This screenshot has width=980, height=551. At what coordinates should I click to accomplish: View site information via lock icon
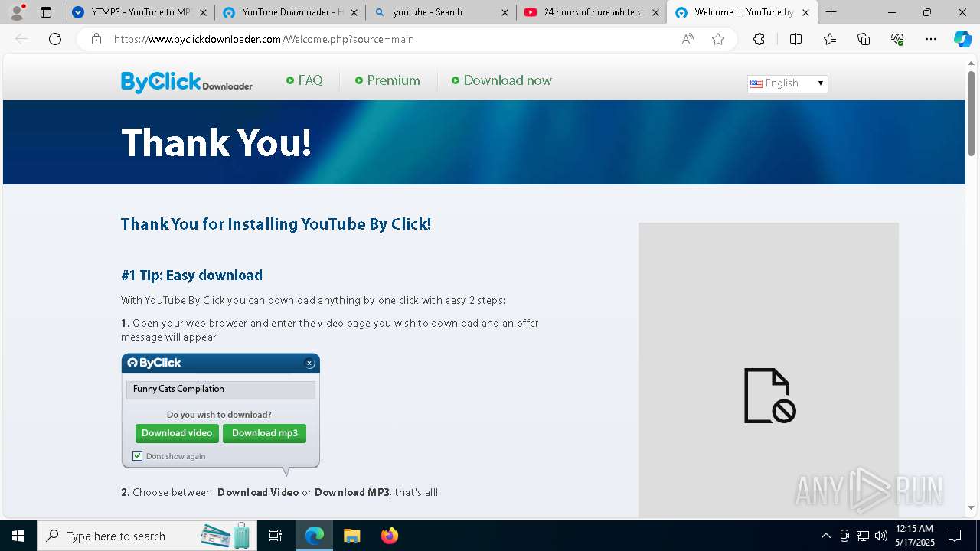click(x=96, y=39)
